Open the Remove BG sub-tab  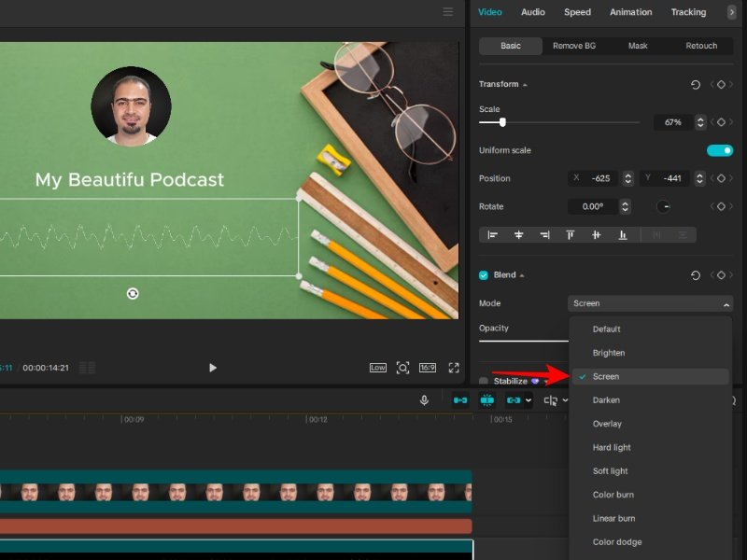574,46
